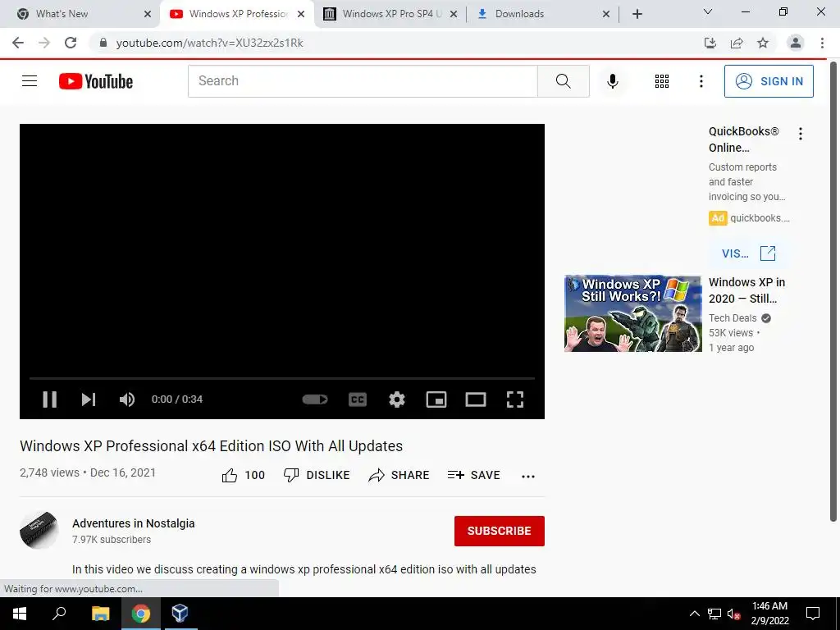The height and width of the screenshot is (630, 840).
Task: Click the address bar URL
Action: pos(209,43)
